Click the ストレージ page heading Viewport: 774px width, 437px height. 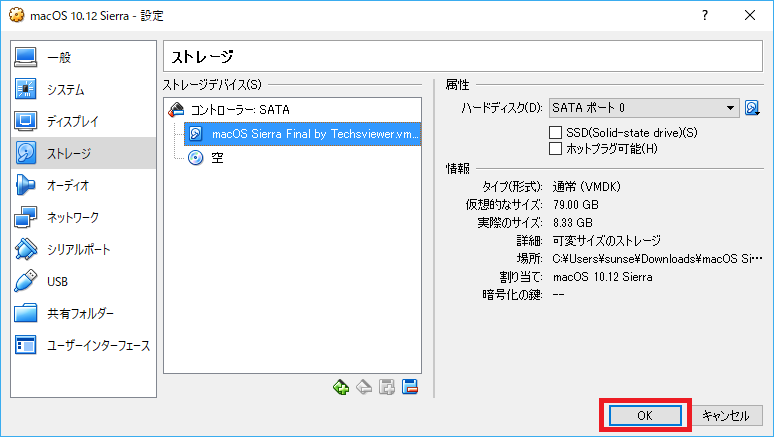[x=202, y=57]
